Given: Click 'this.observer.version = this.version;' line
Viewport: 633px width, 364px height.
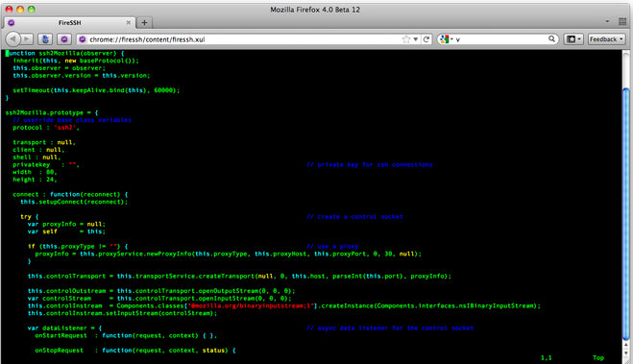Looking at the screenshot, I should point(81,76).
